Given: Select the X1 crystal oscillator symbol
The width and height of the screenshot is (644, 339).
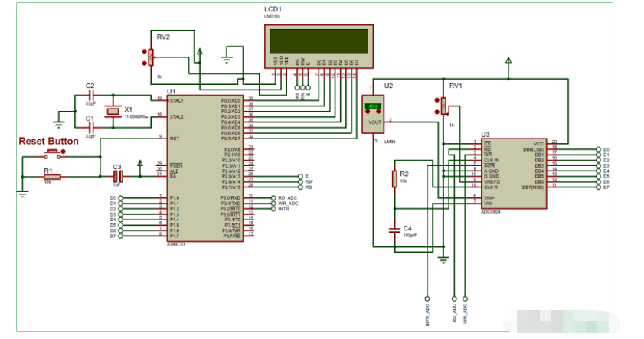Looking at the screenshot, I should (x=113, y=111).
